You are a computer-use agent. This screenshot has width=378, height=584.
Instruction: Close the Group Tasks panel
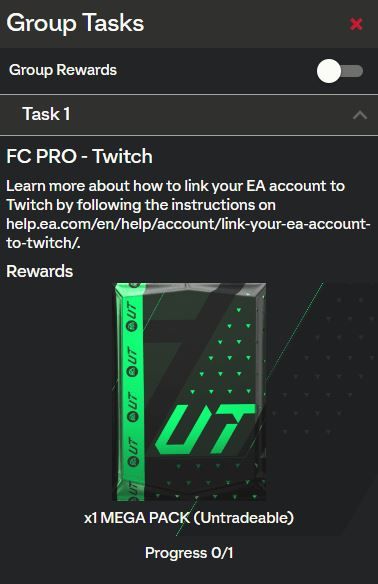click(356, 24)
